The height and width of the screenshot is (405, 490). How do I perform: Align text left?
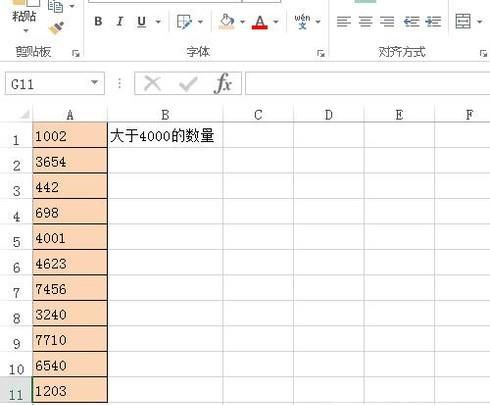(x=344, y=22)
